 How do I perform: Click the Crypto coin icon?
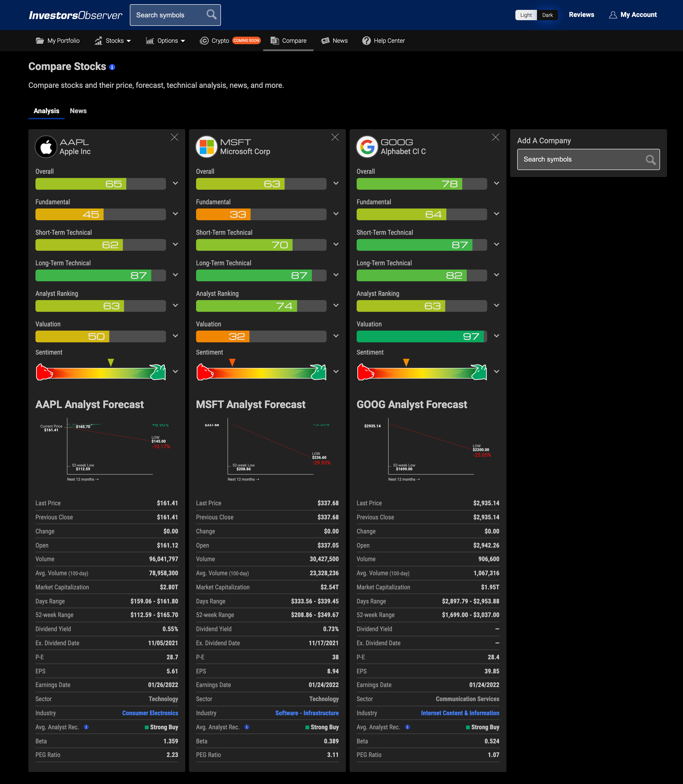coord(204,40)
